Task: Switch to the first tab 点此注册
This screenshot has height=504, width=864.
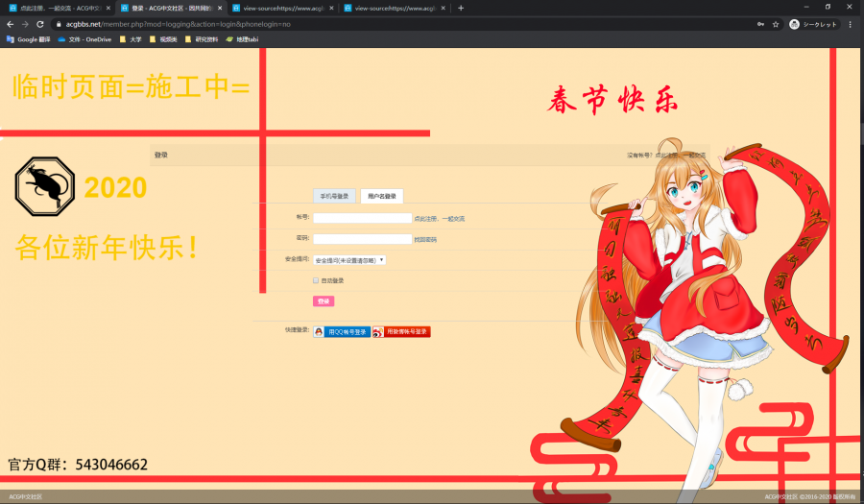Action: coord(58,8)
